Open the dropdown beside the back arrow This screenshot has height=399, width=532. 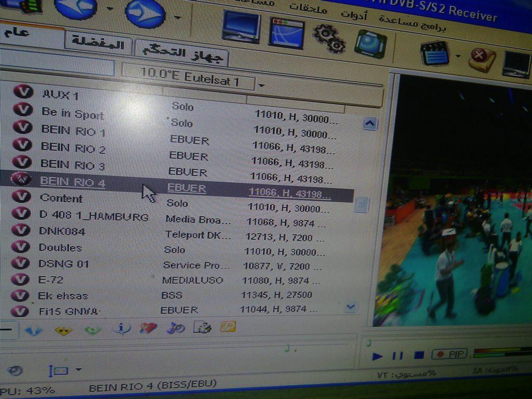click(x=110, y=9)
